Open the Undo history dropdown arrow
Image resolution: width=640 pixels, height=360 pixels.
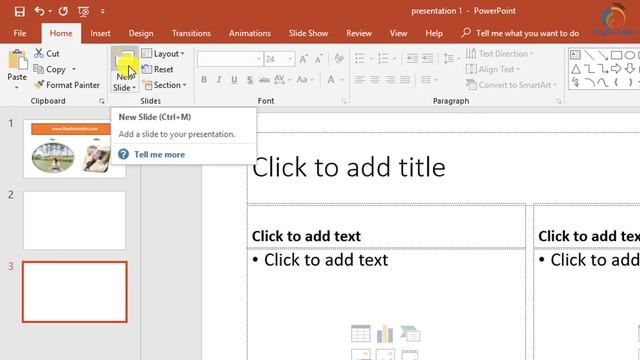(x=50, y=11)
